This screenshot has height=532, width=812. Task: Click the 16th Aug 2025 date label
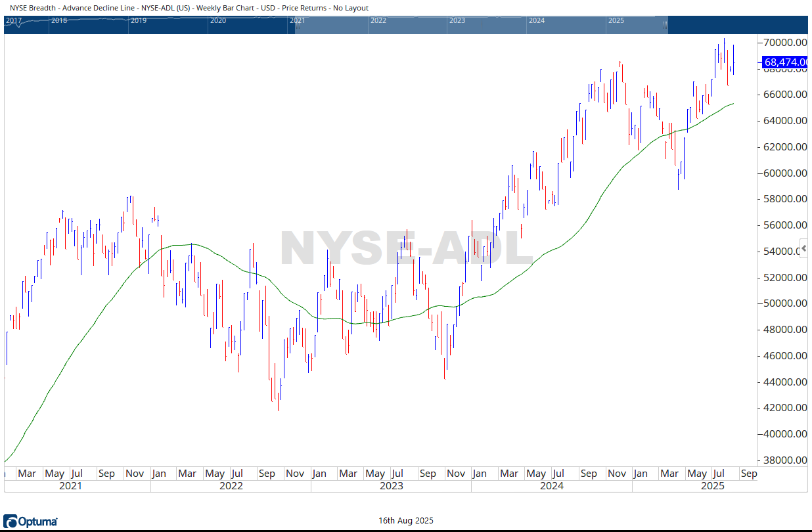click(x=406, y=521)
